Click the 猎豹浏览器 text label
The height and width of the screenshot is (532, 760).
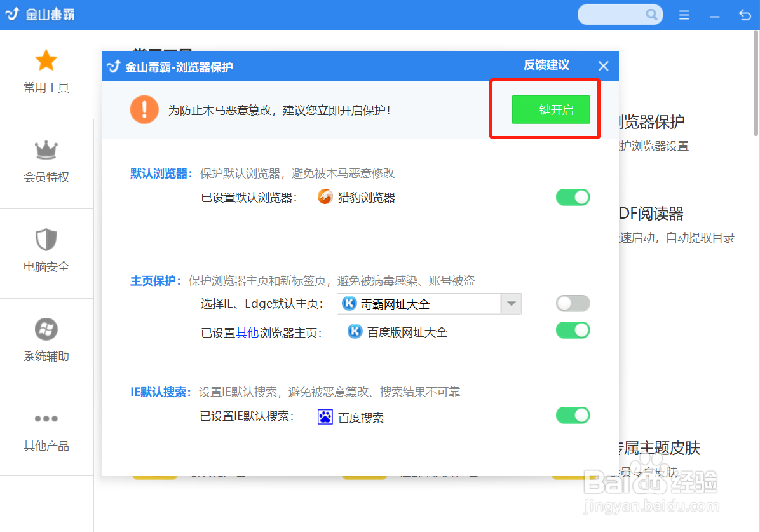367,198
